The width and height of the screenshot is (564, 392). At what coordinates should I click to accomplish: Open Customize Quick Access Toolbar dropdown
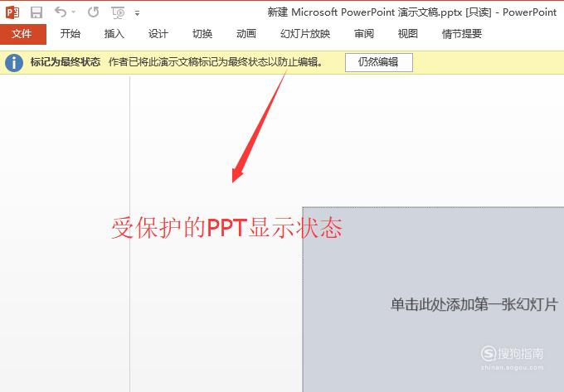137,13
